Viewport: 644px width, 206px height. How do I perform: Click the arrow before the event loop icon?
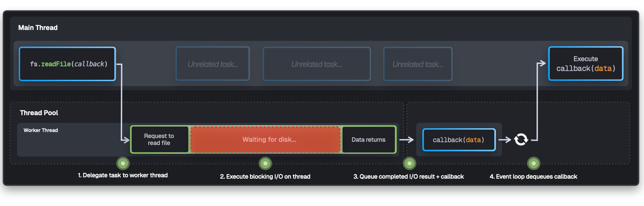pyautogui.click(x=504, y=140)
